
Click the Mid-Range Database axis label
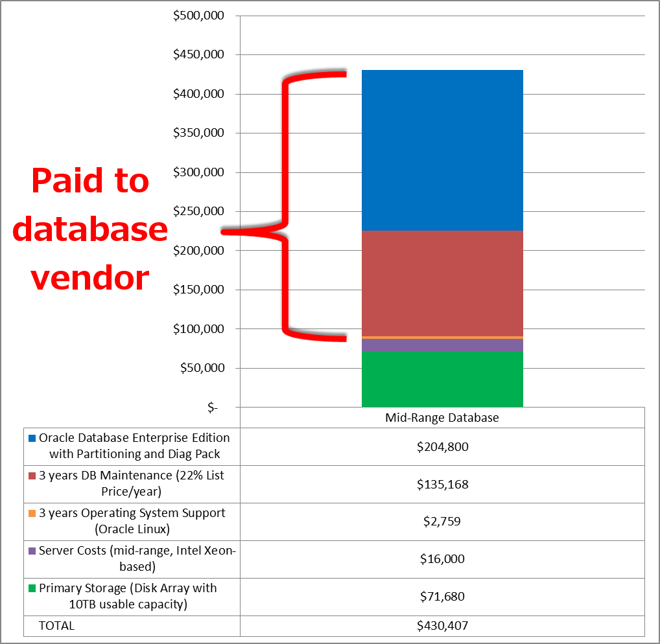[x=442, y=418]
